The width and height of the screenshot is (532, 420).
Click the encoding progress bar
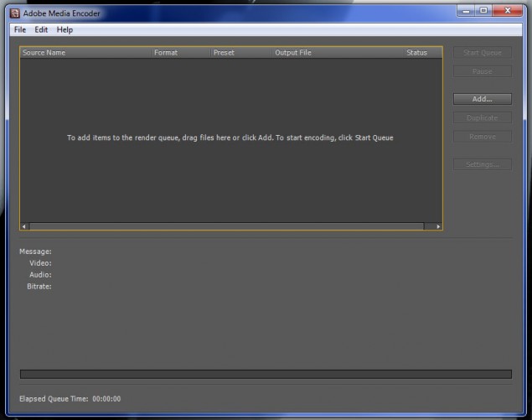pyautogui.click(x=266, y=374)
